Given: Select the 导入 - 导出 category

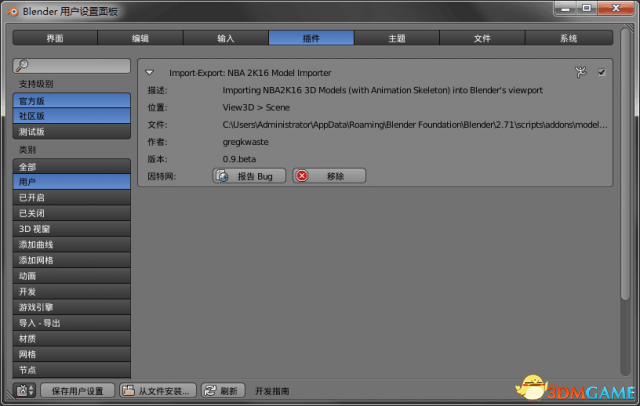Looking at the screenshot, I should click(x=72, y=323).
